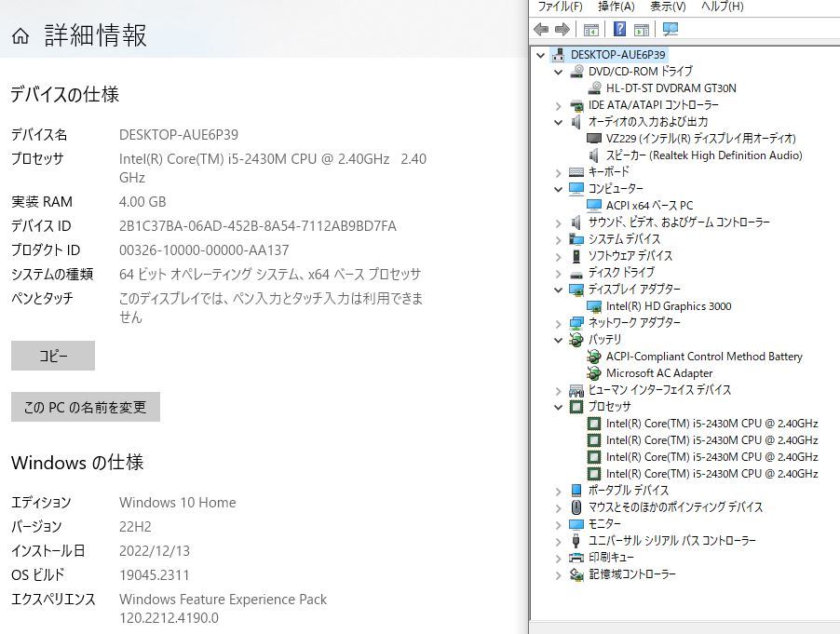Collapse the プロセッサ node
Image resolution: width=840 pixels, height=634 pixels.
coord(558,407)
